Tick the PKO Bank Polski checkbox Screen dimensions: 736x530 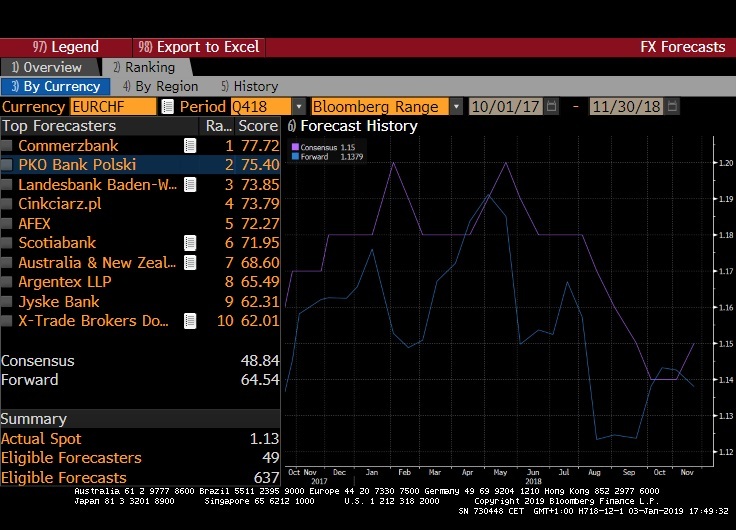point(8,165)
